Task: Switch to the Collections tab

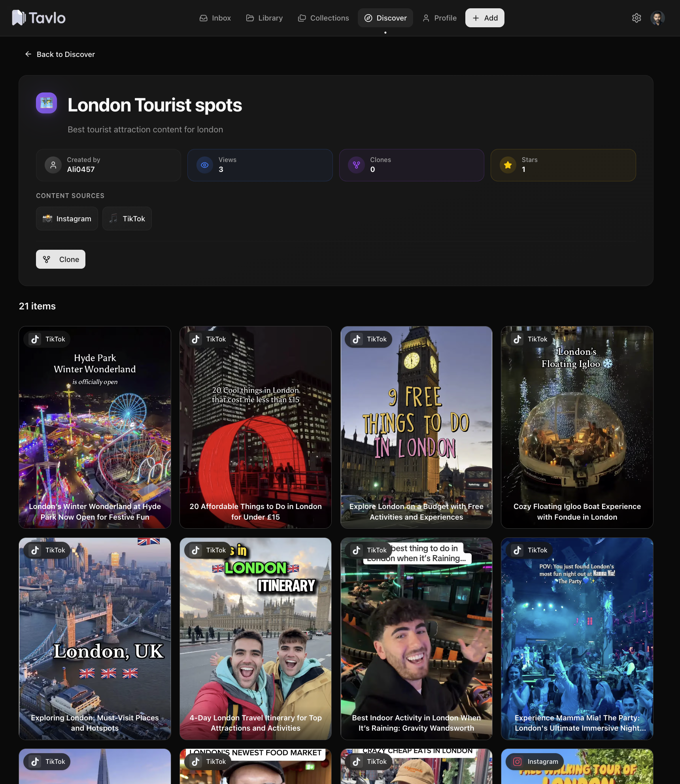Action: (323, 18)
